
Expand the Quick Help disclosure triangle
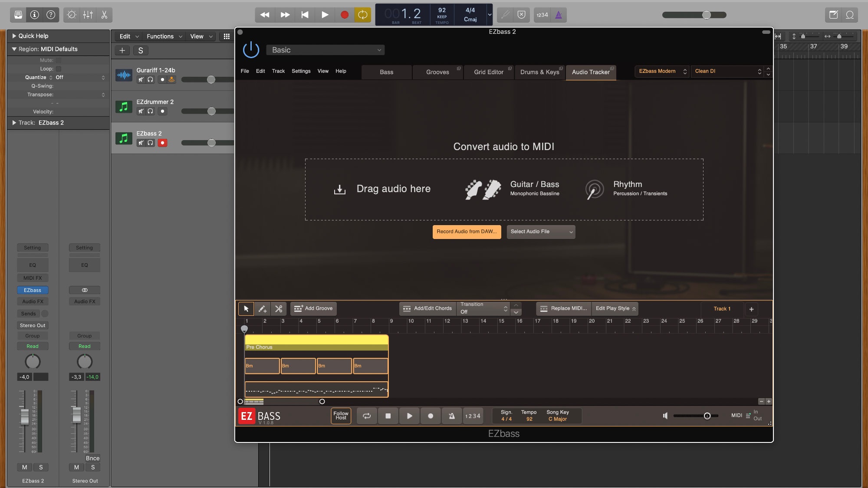coord(14,36)
